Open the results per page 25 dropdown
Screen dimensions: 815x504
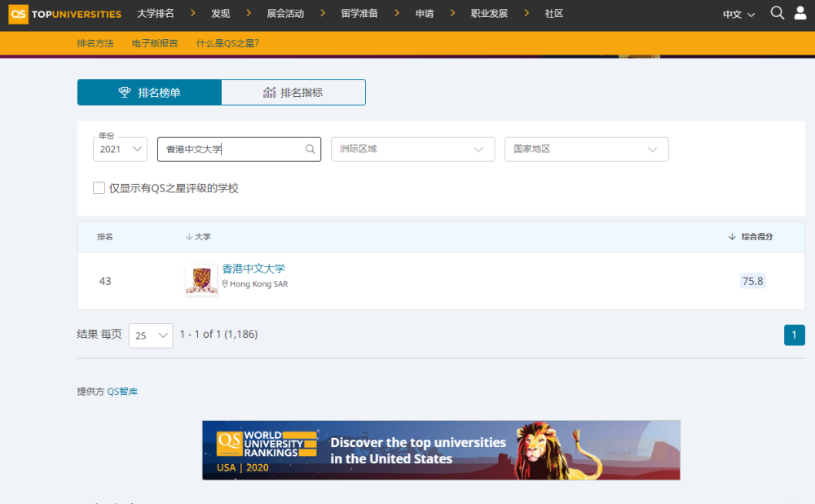[x=151, y=335]
